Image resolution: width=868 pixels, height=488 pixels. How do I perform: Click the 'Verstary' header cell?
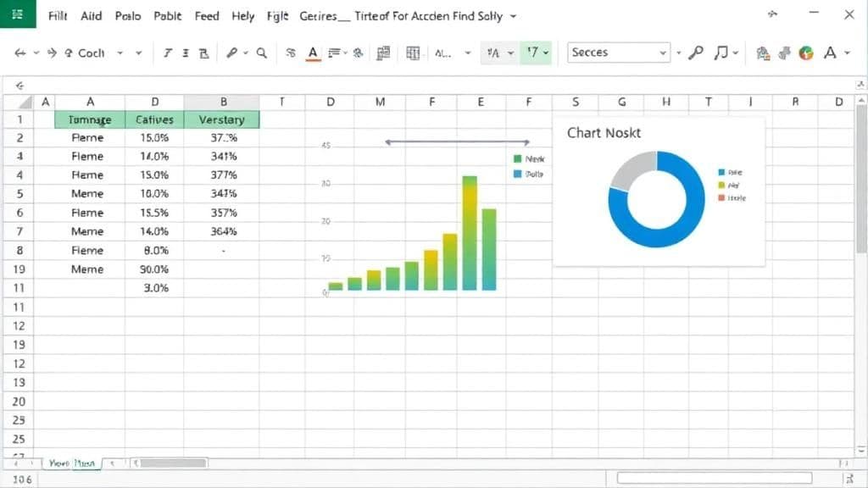click(221, 119)
